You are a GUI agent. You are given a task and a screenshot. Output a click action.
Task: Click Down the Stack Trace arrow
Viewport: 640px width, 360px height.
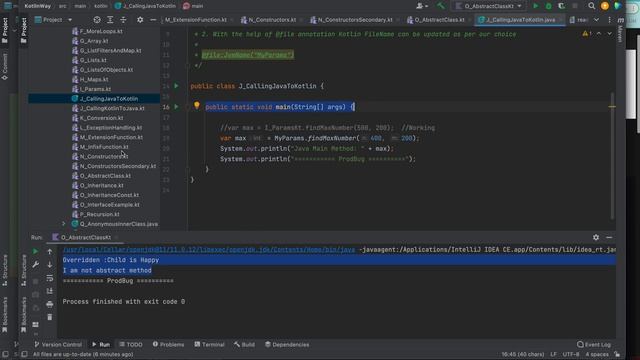[x=50, y=265]
